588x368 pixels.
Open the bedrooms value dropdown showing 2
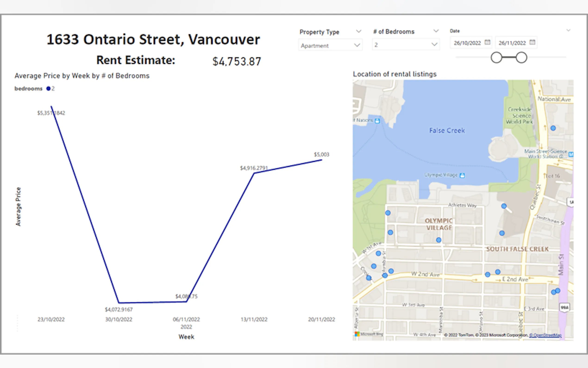point(434,45)
